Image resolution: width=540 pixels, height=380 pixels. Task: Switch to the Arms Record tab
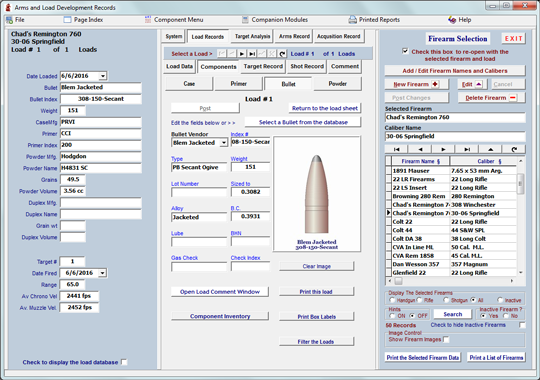(x=294, y=36)
